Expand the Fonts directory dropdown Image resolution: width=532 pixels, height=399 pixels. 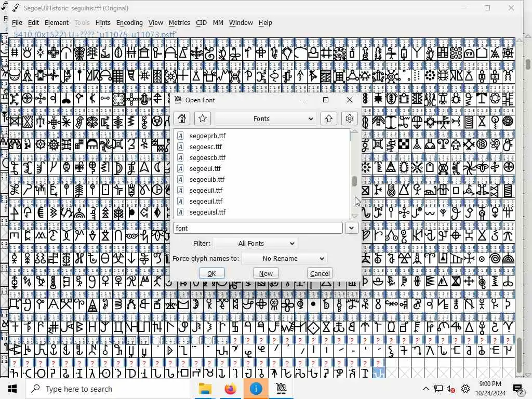click(266, 118)
